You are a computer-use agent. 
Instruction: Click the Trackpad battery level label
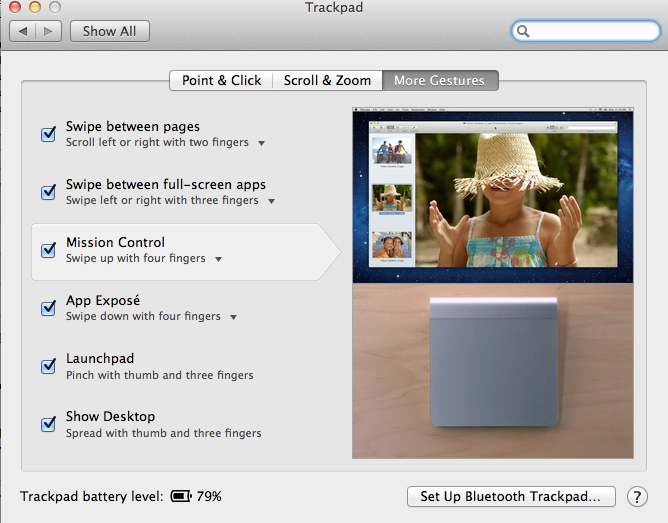tap(92, 497)
